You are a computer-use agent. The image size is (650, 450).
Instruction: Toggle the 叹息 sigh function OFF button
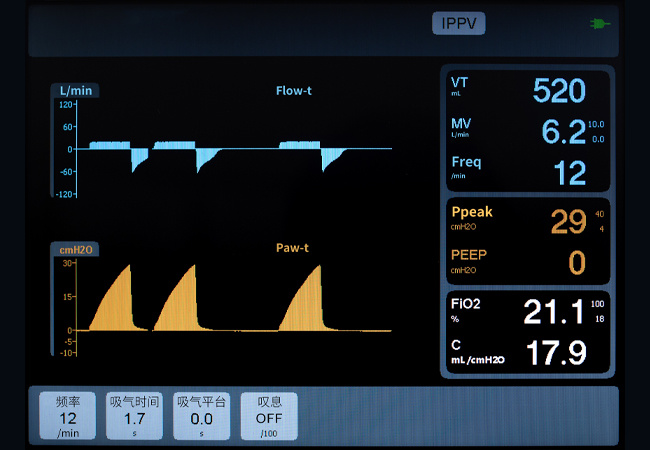click(x=269, y=415)
